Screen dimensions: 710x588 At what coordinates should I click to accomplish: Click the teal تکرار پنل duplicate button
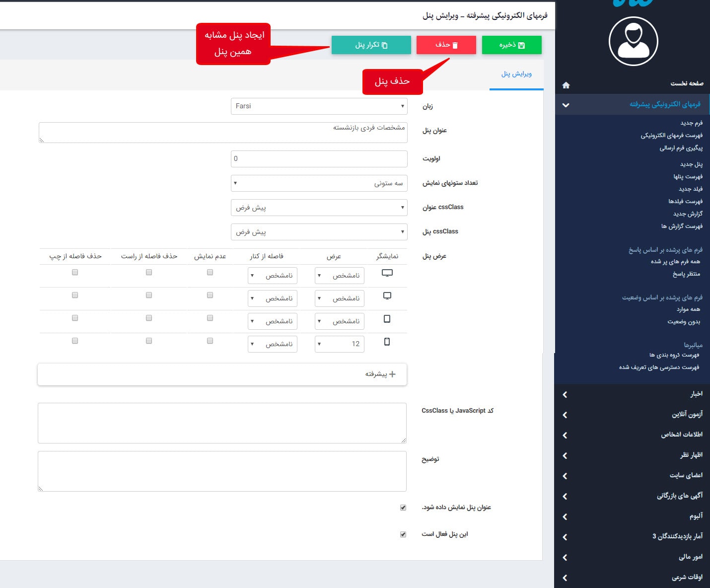tap(371, 45)
